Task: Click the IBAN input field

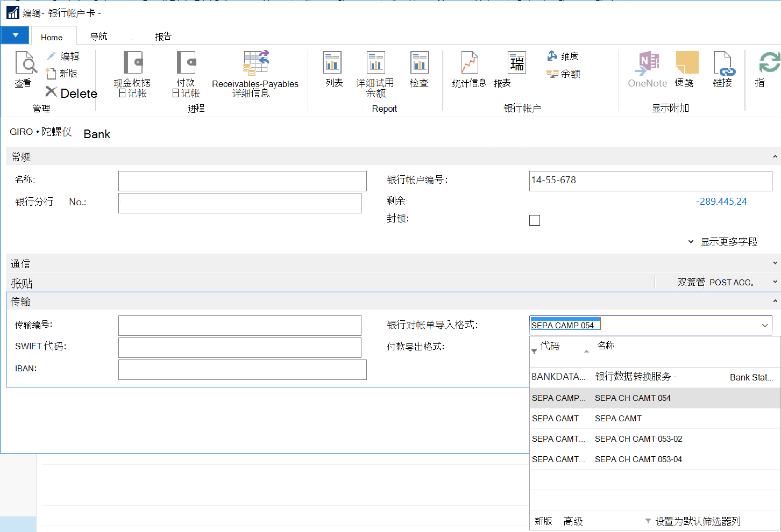Action: point(243,370)
